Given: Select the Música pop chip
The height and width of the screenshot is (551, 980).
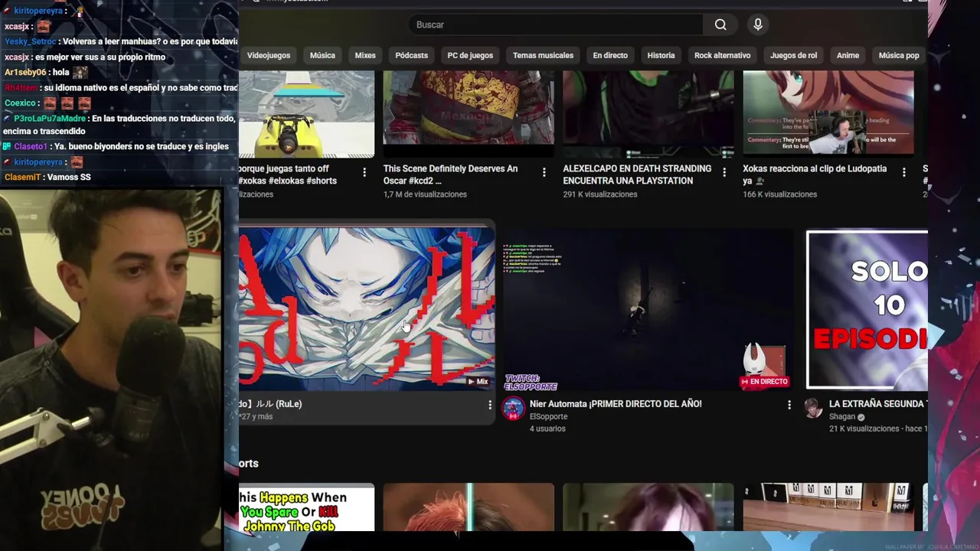Looking at the screenshot, I should (899, 55).
